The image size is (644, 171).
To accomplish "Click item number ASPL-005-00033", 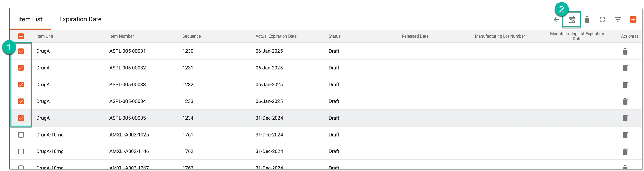I will pos(127,85).
